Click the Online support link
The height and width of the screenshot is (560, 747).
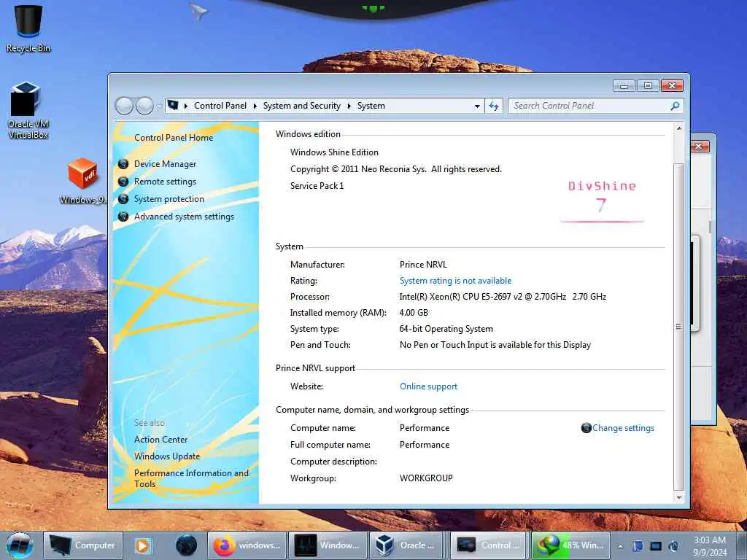(428, 386)
